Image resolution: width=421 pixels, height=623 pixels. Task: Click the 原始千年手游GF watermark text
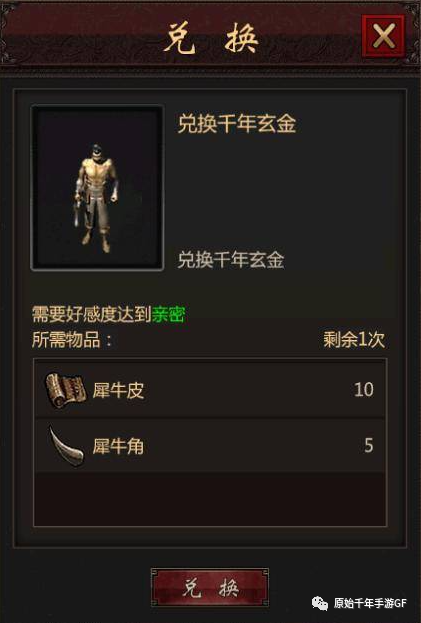click(x=370, y=603)
